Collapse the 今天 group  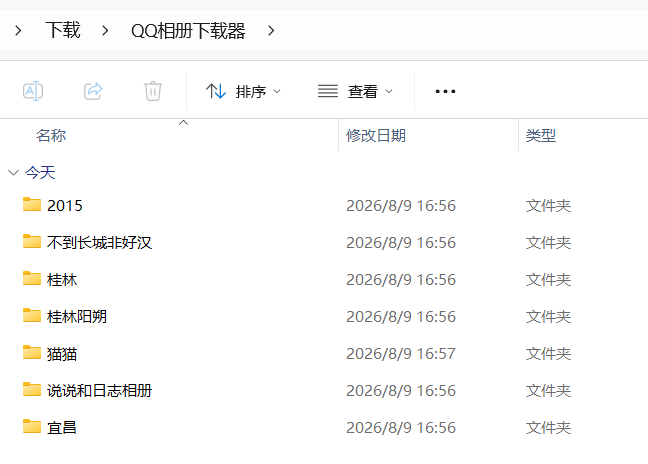pos(14,173)
